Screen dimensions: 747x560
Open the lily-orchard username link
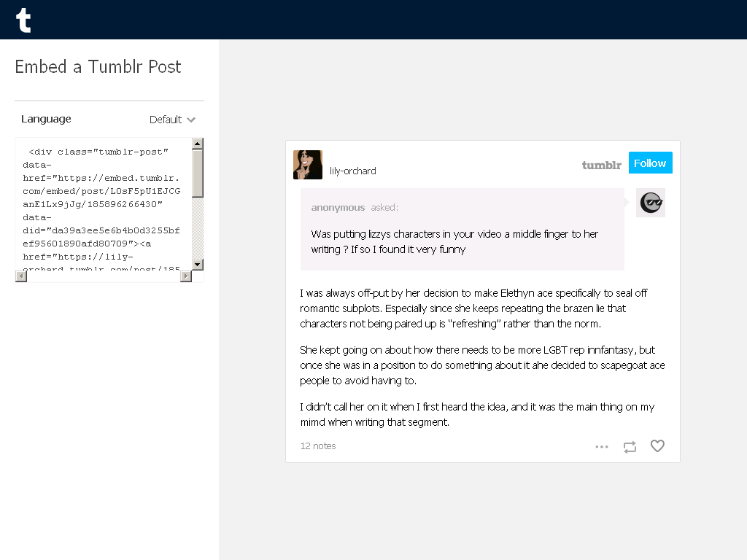(352, 171)
